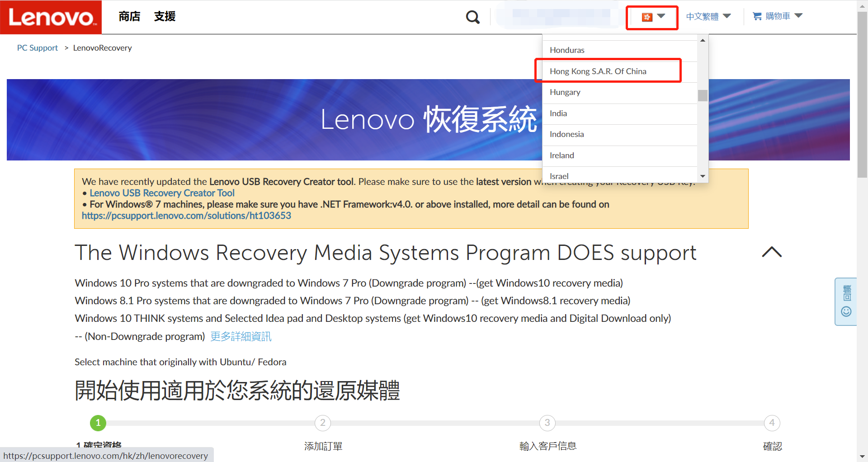
Task: Select Ireland from country list
Action: 620,156
